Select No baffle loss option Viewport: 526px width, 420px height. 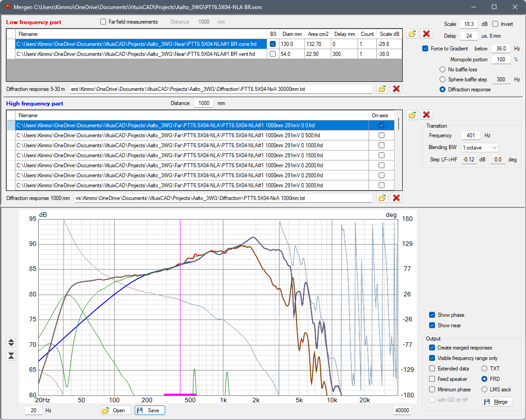[442, 70]
